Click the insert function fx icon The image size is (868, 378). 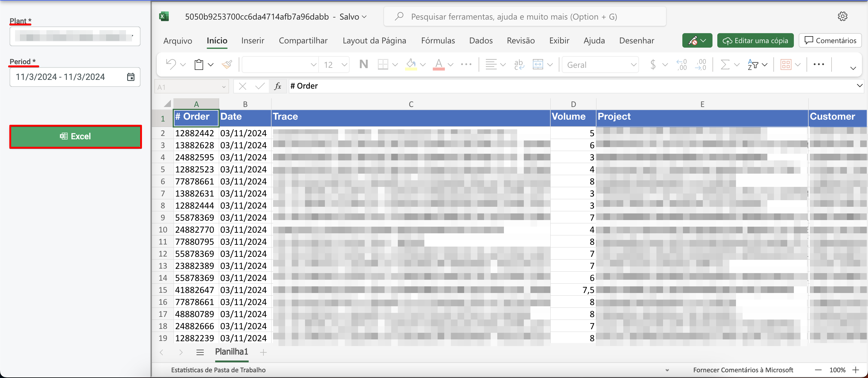coord(278,87)
